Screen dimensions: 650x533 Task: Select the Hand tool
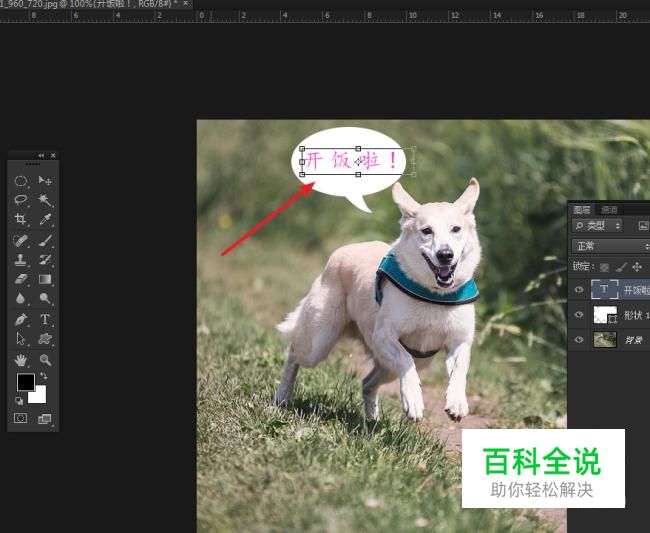[x=21, y=360]
